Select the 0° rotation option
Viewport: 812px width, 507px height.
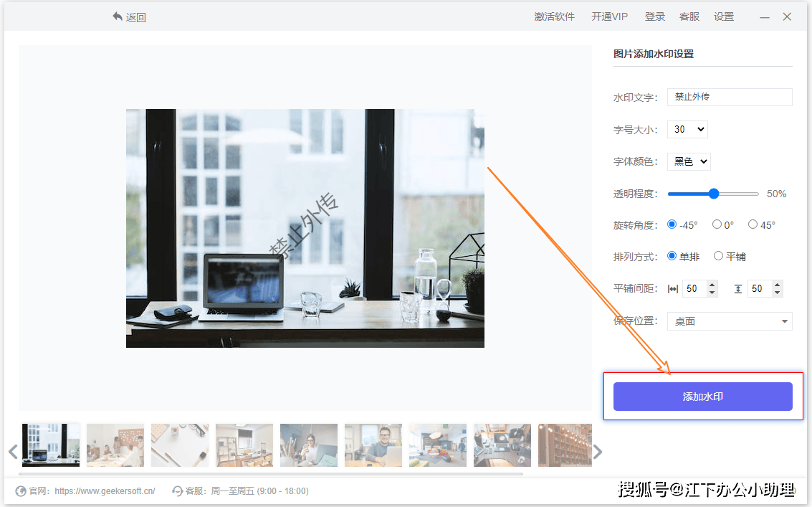[717, 224]
